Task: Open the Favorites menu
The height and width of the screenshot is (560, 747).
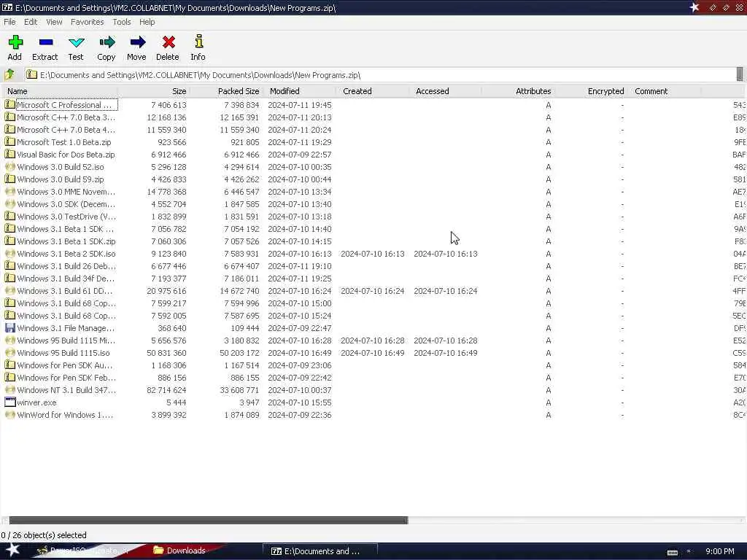Action: tap(88, 22)
